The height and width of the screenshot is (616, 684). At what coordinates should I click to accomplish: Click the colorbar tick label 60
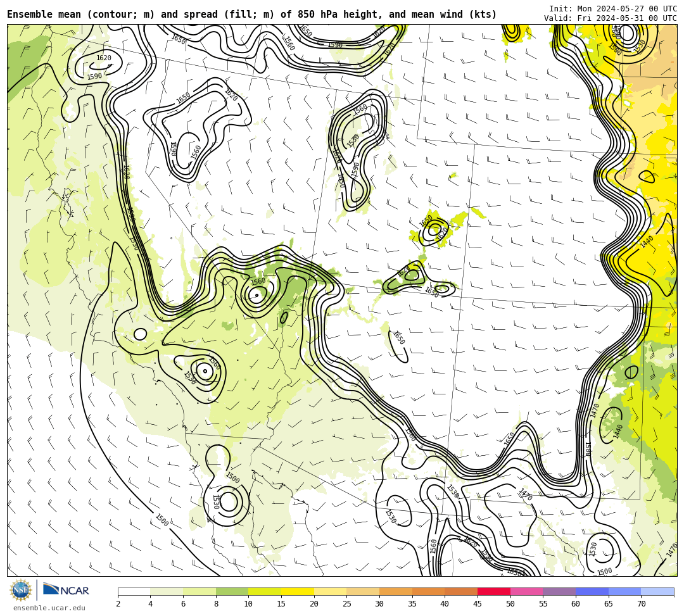click(576, 604)
